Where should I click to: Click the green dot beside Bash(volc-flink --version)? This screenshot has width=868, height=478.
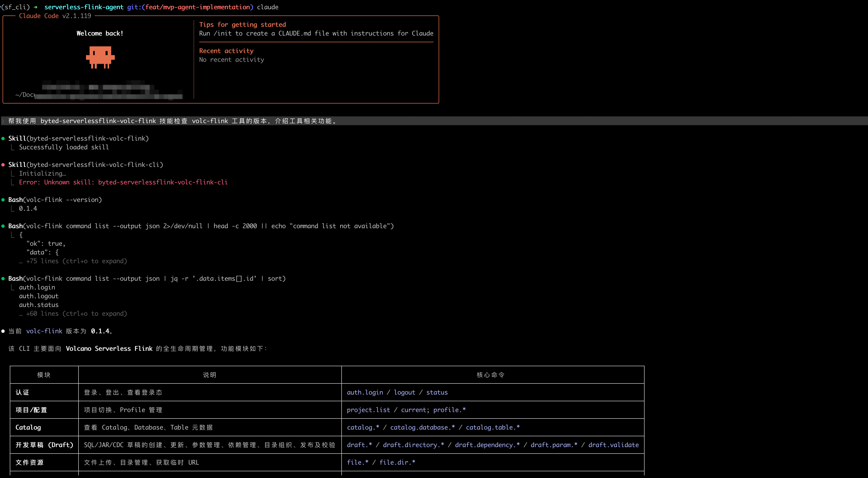[3, 200]
